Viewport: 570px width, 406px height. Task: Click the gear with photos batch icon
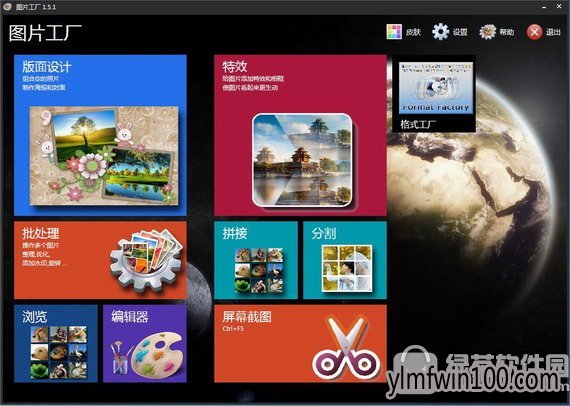point(146,260)
